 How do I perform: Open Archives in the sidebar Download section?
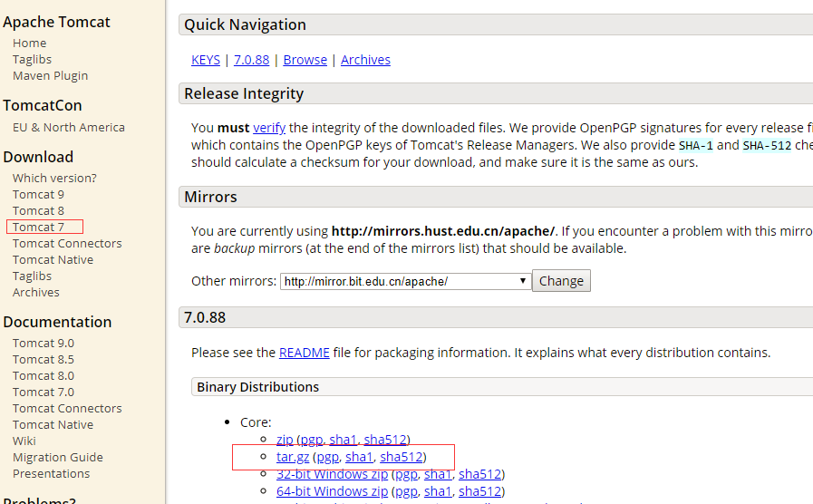(x=36, y=293)
